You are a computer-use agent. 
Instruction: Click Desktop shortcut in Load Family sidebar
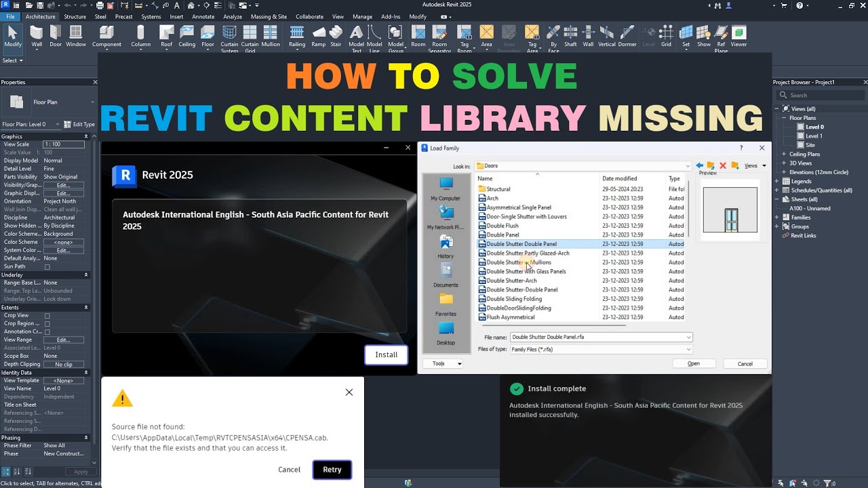446,334
